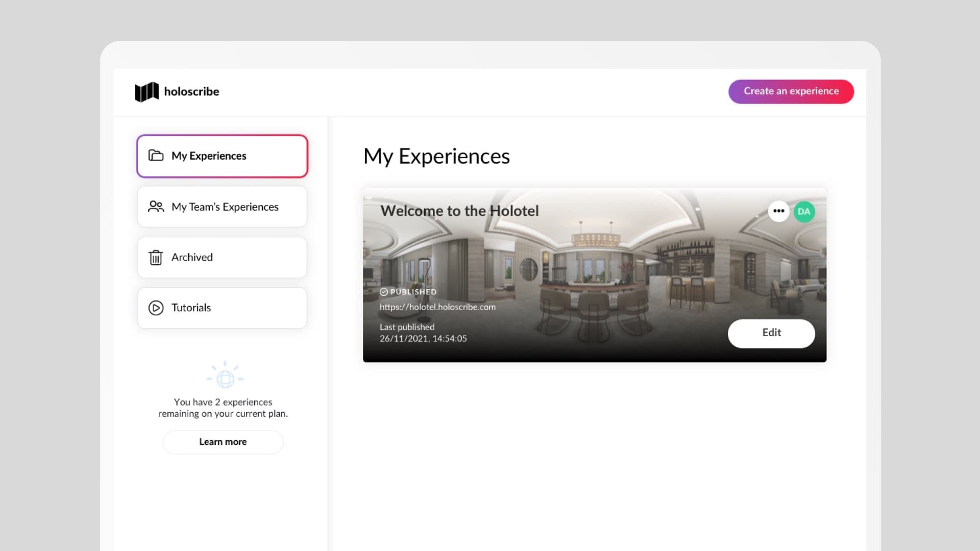
Task: Select My Experiences in the sidebar
Action: tap(222, 156)
